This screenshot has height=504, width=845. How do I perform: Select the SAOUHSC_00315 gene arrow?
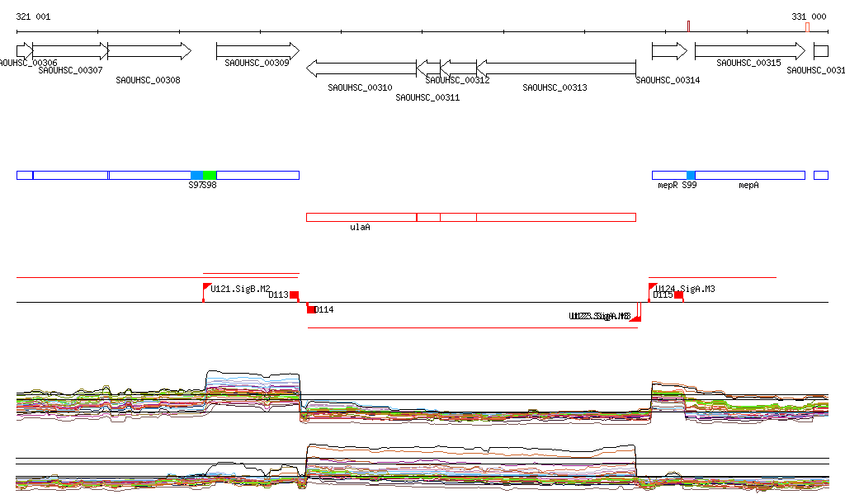point(750,51)
